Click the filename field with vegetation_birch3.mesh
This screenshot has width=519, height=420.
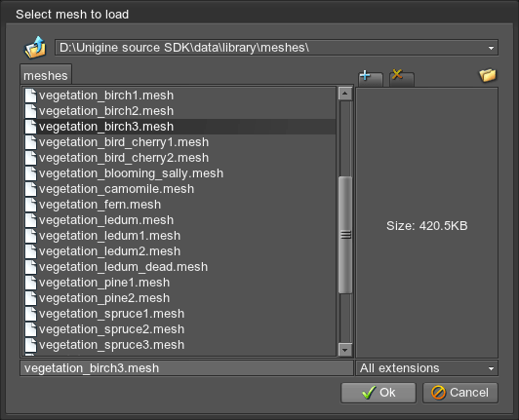click(x=186, y=368)
